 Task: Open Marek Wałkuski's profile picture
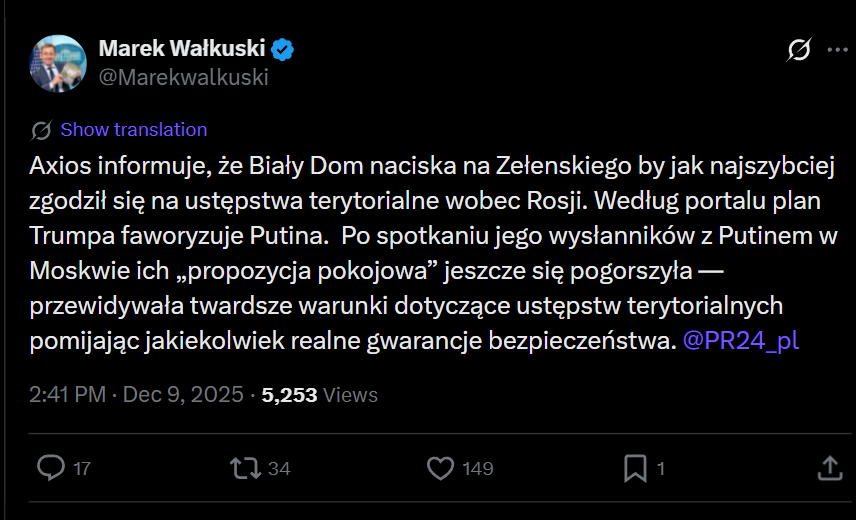tap(56, 63)
